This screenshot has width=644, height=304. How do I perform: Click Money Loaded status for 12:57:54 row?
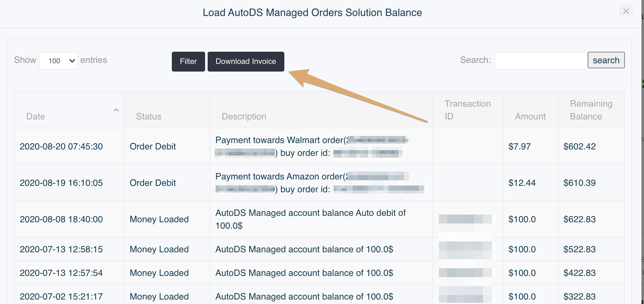point(159,273)
